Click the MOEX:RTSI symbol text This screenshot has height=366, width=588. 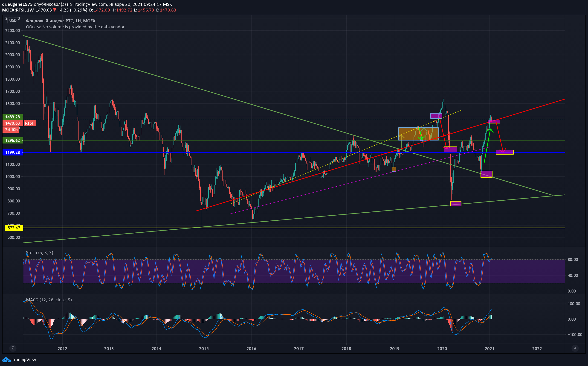coord(13,10)
